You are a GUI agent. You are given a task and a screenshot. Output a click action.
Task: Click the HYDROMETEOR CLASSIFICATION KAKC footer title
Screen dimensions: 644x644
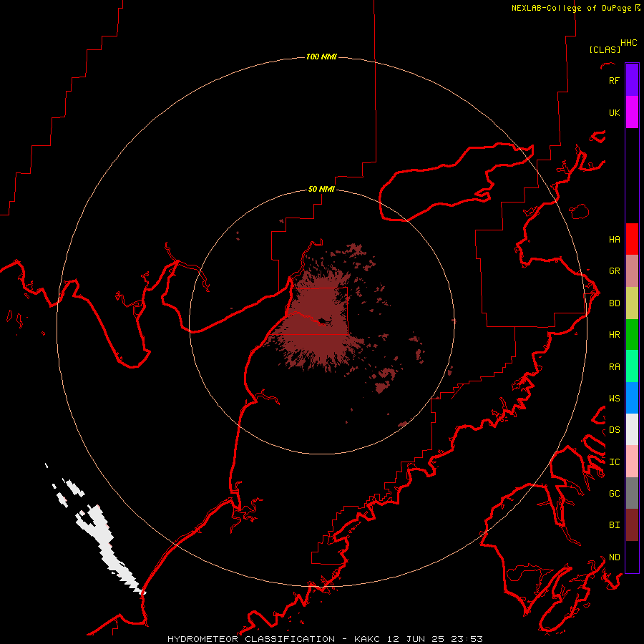pyautogui.click(x=325, y=639)
